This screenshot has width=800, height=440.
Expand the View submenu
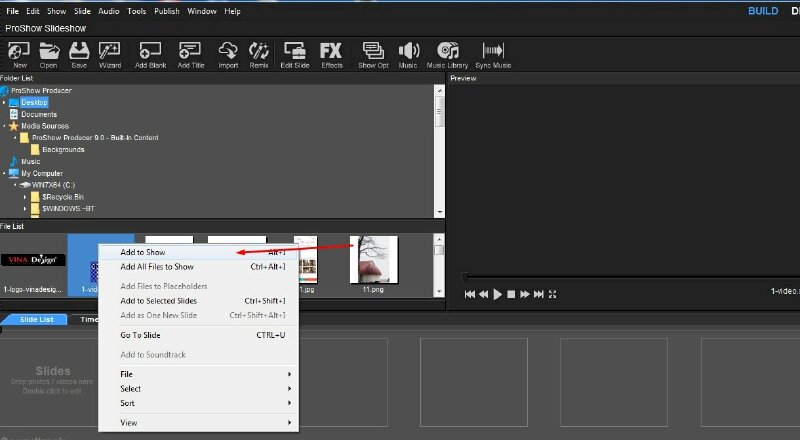(198, 422)
